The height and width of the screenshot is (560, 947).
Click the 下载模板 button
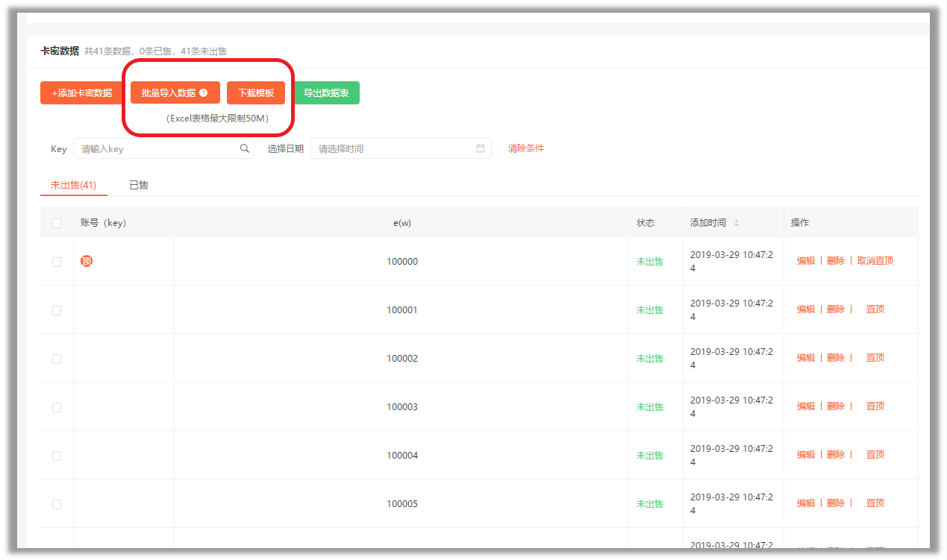click(x=256, y=93)
